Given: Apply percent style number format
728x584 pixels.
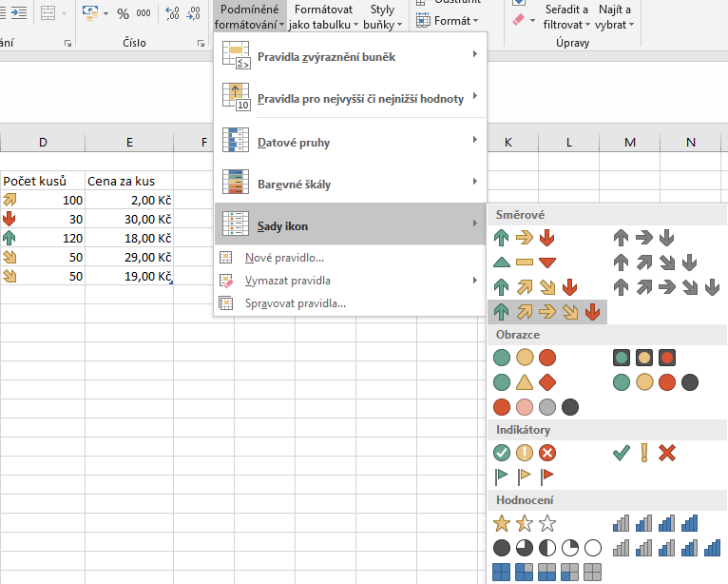Looking at the screenshot, I should [x=123, y=14].
